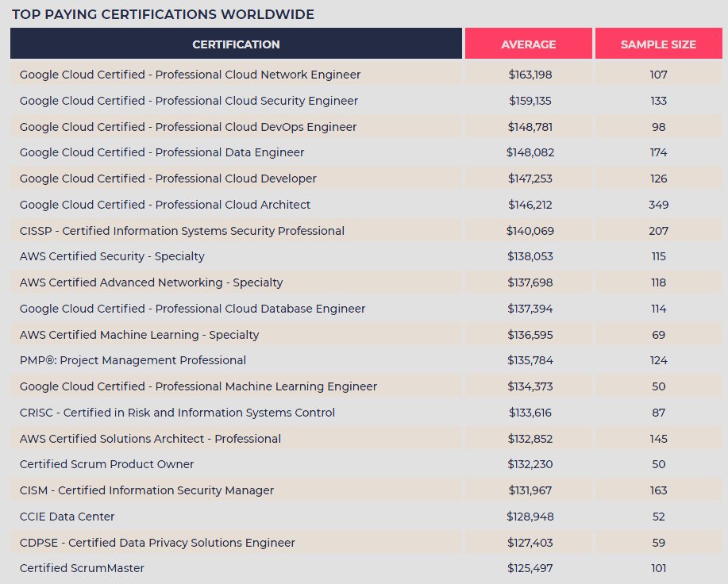Click sample size 207
The height and width of the screenshot is (584, 728).
pos(658,231)
